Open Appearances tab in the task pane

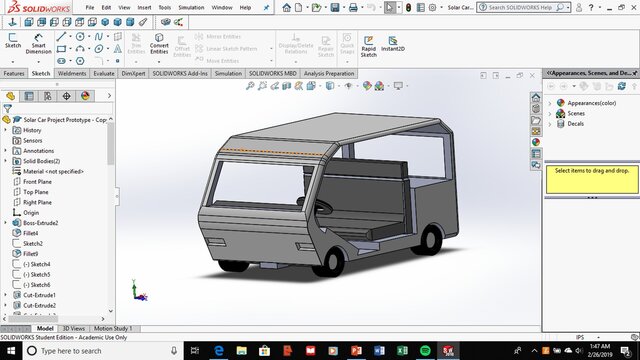[536, 142]
